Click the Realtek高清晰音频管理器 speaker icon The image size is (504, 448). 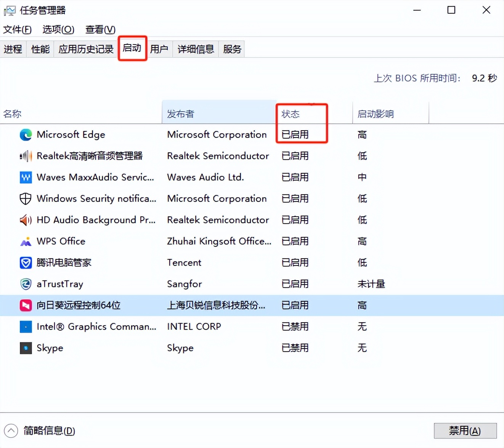(26, 156)
